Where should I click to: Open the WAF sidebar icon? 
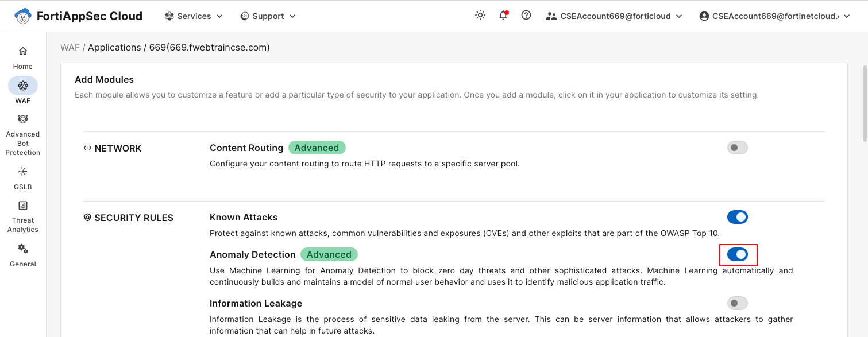coord(23,86)
